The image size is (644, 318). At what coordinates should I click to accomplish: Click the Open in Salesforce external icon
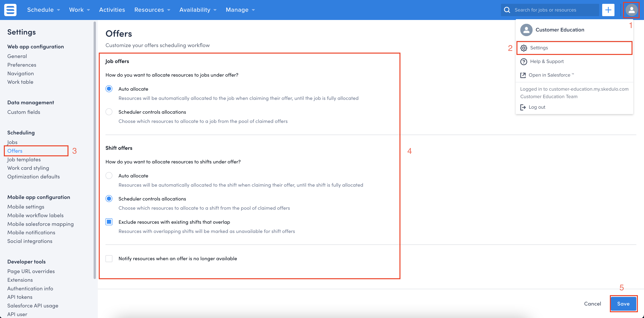pyautogui.click(x=523, y=75)
